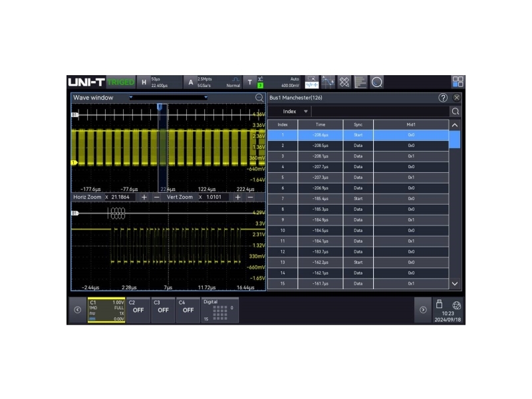Click the right arrow of wave position bar
Screen dimensions: 532x399
[x=205, y=98]
